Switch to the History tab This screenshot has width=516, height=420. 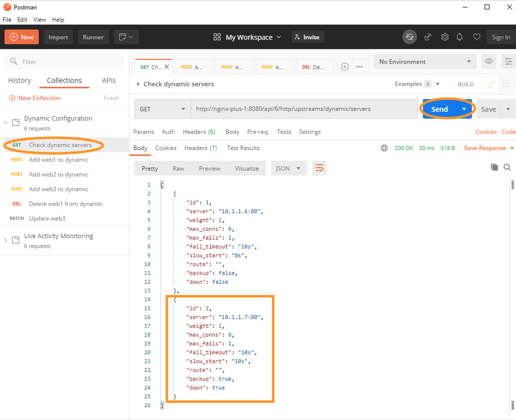(x=20, y=80)
